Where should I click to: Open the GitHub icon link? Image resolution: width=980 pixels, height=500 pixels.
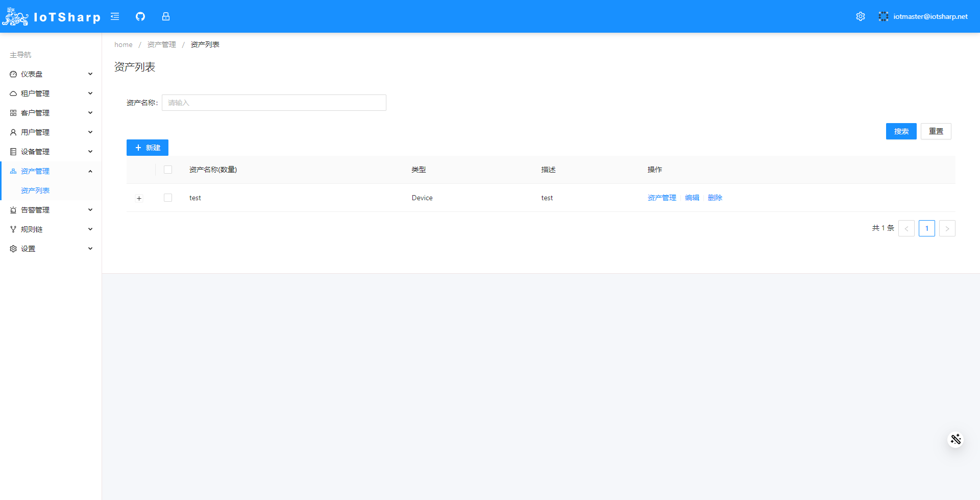140,16
